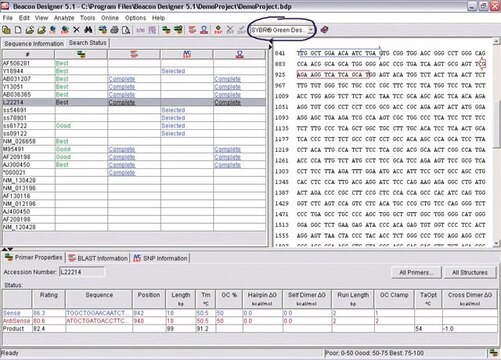Screen dimensions: 501x360
Task: Open the Tools menu
Action: pyautogui.click(x=87, y=18)
